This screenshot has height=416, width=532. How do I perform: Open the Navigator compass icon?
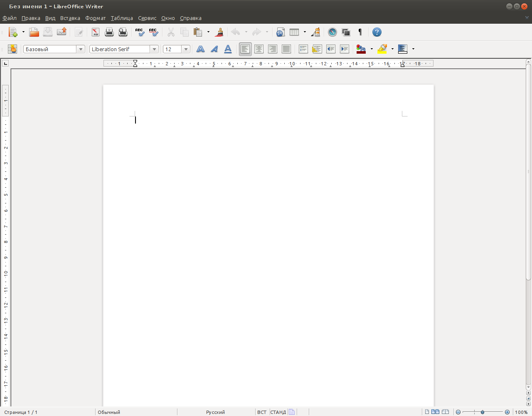(332, 32)
